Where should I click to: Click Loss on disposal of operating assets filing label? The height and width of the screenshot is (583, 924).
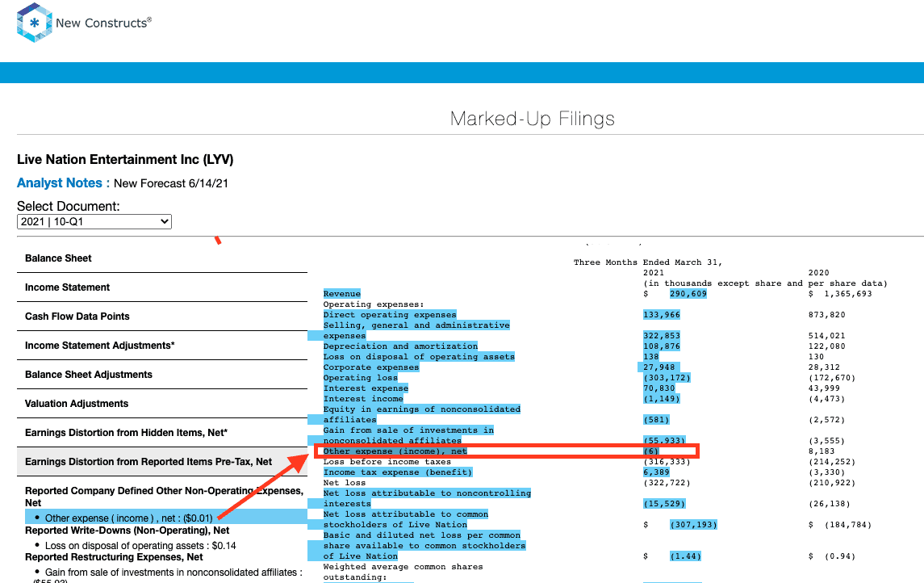[419, 357]
